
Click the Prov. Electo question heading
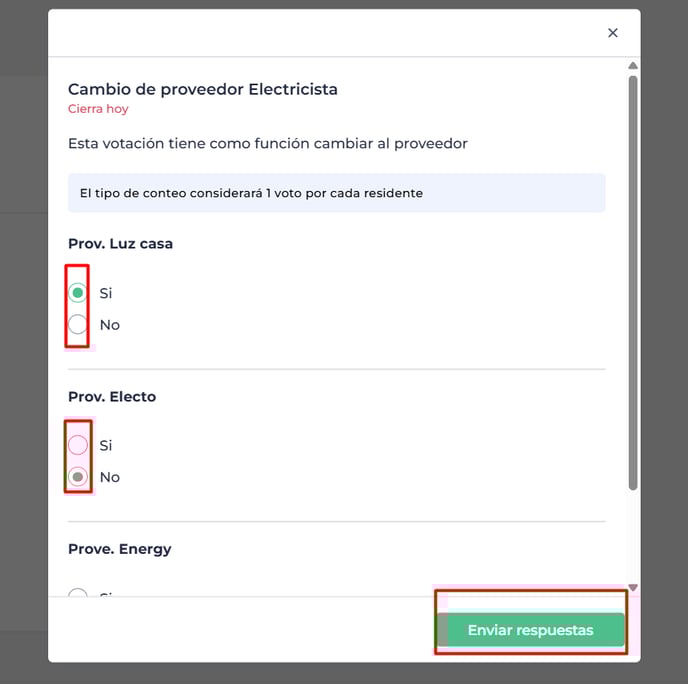pyautogui.click(x=112, y=397)
